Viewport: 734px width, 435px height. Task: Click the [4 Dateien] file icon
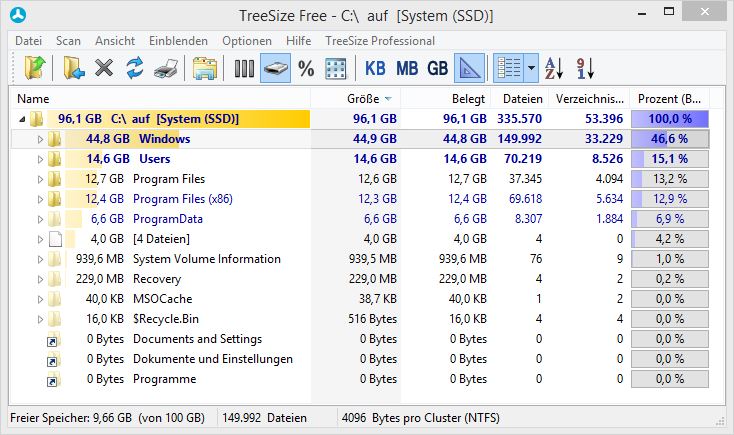55,239
